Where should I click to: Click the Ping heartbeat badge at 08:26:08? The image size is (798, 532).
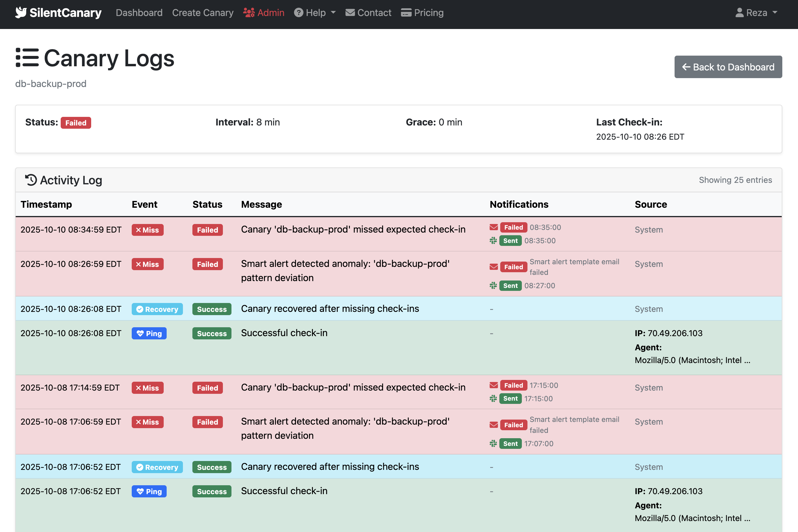click(x=149, y=333)
